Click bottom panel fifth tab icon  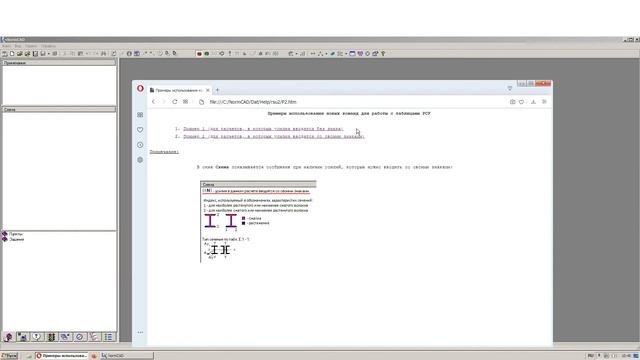click(65, 337)
